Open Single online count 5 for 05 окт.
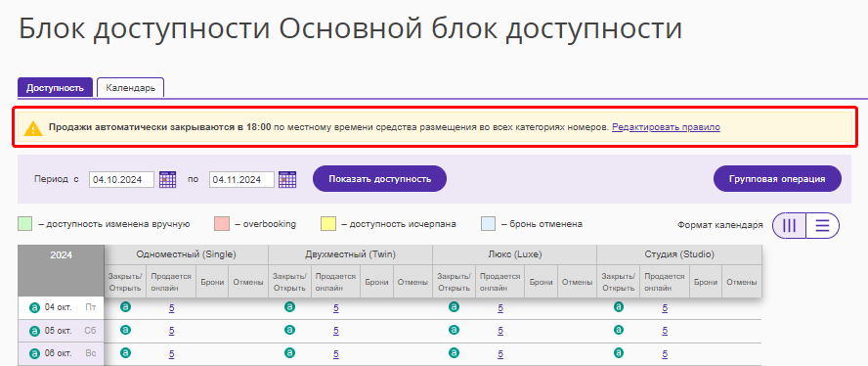This screenshot has width=868, height=366. pyautogui.click(x=172, y=331)
